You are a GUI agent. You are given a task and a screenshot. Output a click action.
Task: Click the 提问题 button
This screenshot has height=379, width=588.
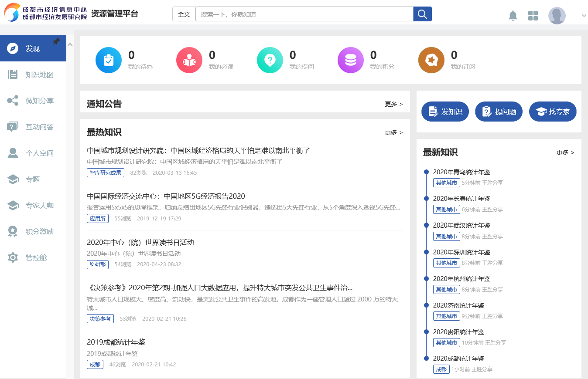(x=499, y=112)
